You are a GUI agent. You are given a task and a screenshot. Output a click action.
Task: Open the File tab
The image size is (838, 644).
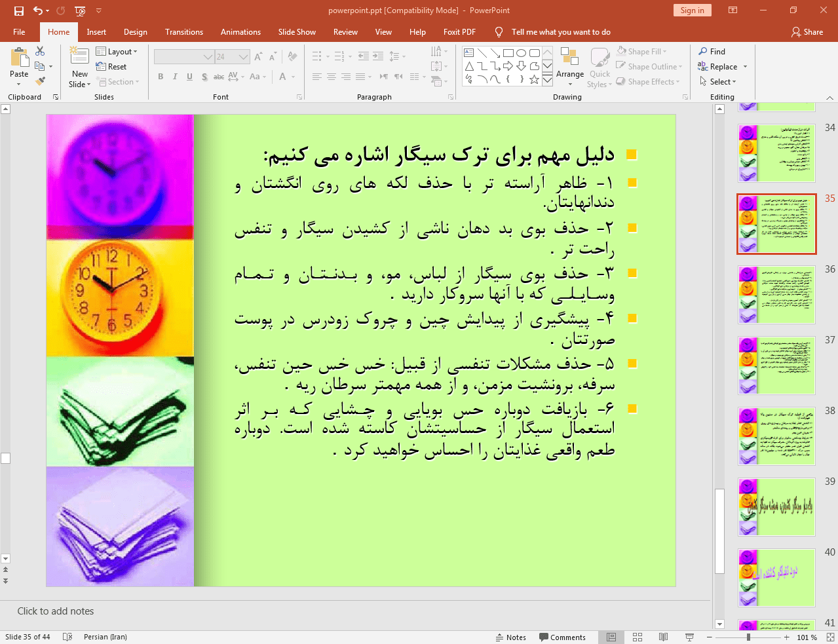pos(19,32)
